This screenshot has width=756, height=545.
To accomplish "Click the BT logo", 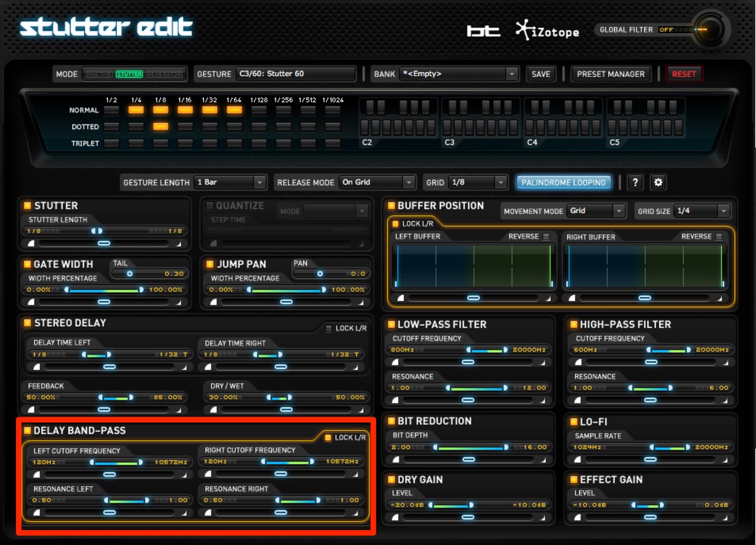I will (483, 30).
